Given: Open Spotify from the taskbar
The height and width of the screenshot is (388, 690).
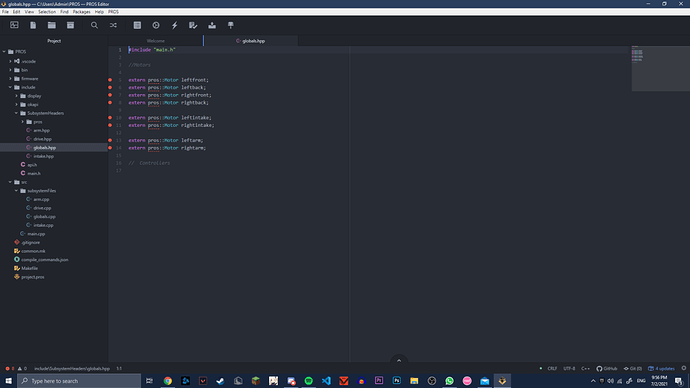Looking at the screenshot, I should pyautogui.click(x=308, y=381).
